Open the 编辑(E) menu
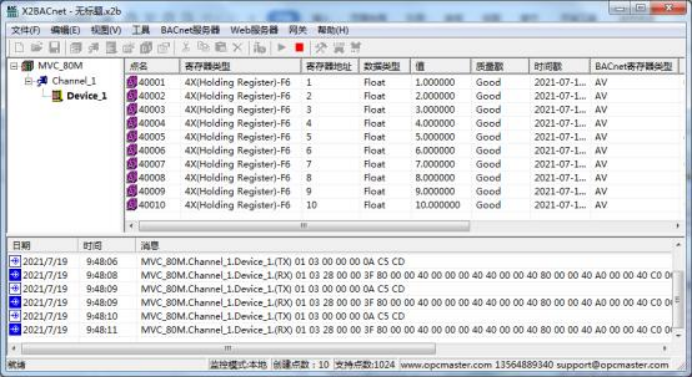 tap(65, 30)
